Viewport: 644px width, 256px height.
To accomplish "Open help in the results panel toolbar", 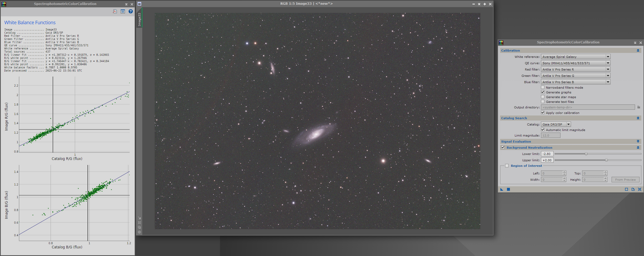I will coord(131,12).
